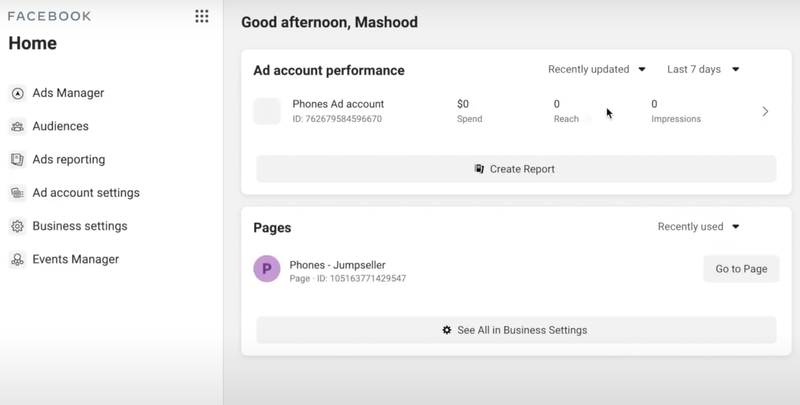
Task: Click the Go to Page button
Action: point(741,269)
